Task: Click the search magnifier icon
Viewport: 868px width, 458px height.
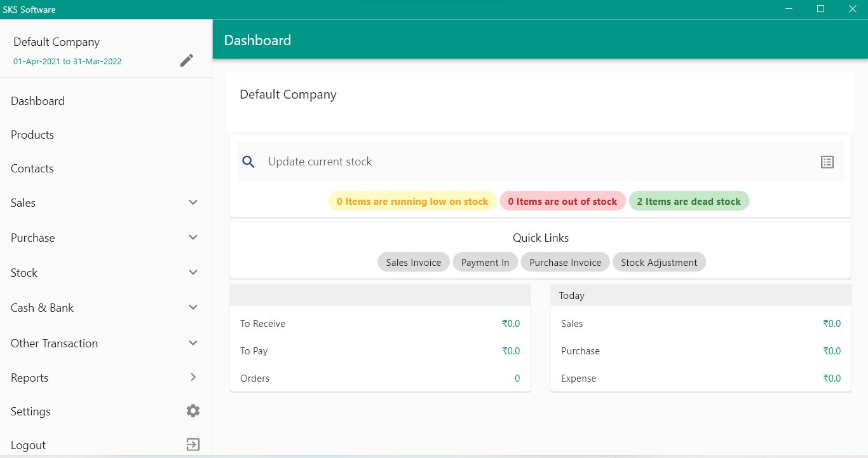Action: pyautogui.click(x=249, y=162)
